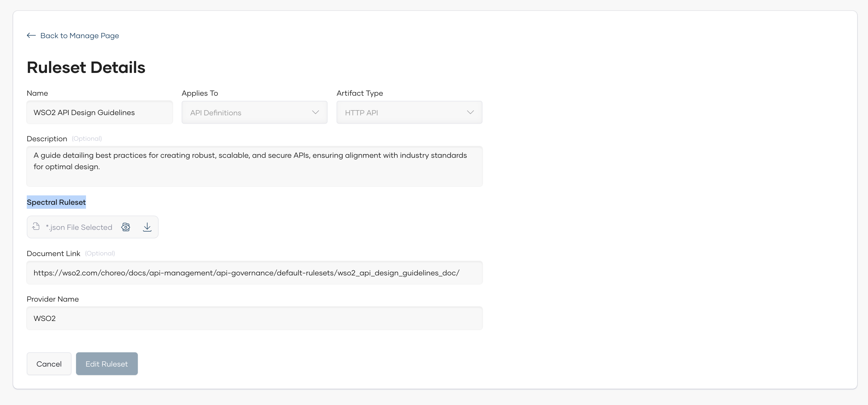Click the Document Link URL field
Screen dimensions: 868x405
click(254, 273)
